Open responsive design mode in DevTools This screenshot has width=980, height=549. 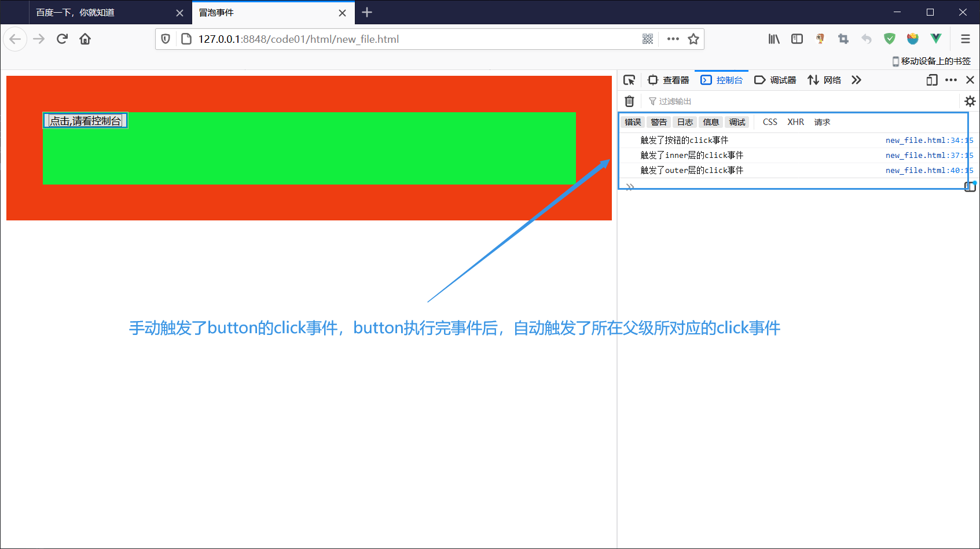coord(931,80)
